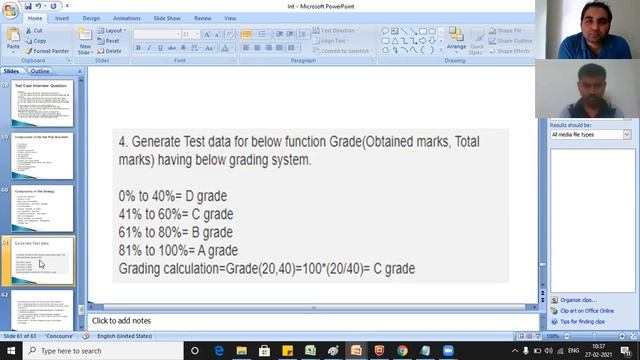Open Shape Fill color options
Image resolution: width=640 pixels, height=360 pixels.
pyautogui.click(x=505, y=30)
